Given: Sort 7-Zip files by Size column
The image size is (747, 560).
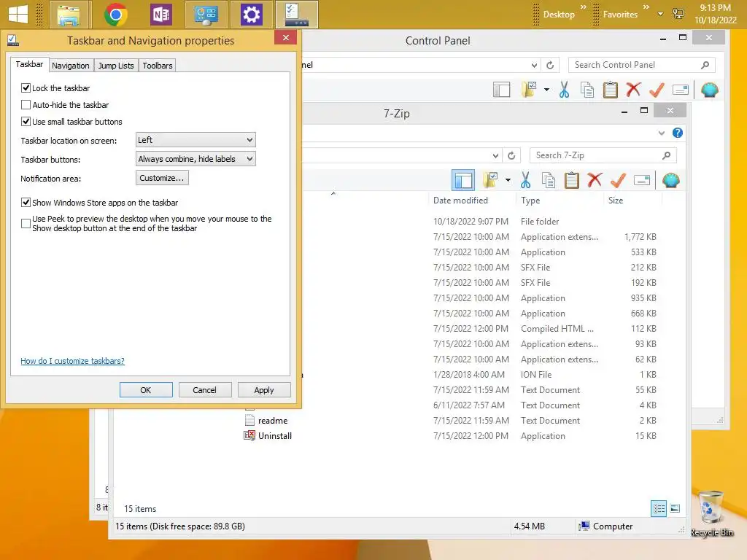Looking at the screenshot, I should pyautogui.click(x=616, y=201).
